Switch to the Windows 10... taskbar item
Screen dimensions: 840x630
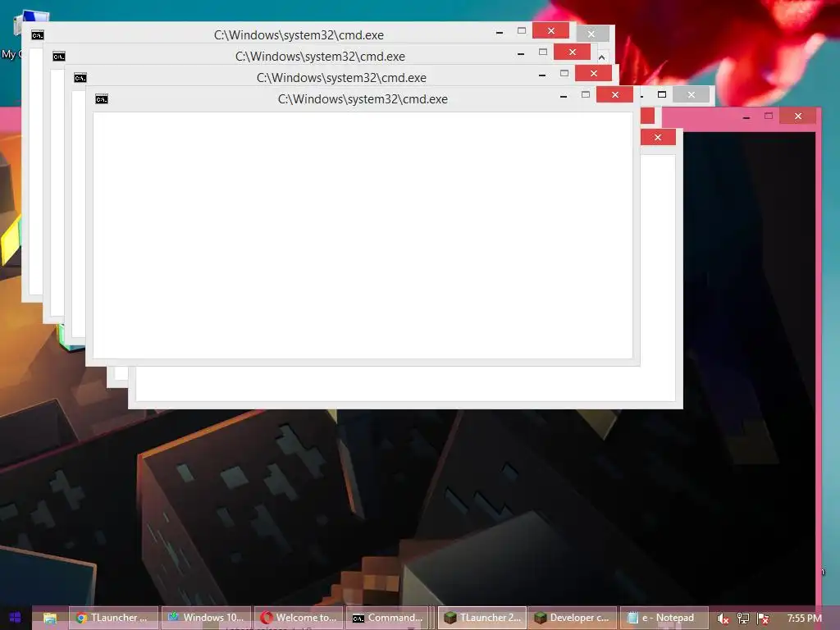206,618
